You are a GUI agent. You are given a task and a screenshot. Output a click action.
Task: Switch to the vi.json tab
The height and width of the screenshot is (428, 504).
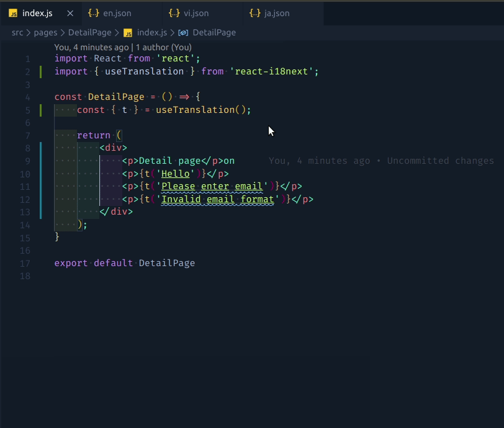(196, 13)
